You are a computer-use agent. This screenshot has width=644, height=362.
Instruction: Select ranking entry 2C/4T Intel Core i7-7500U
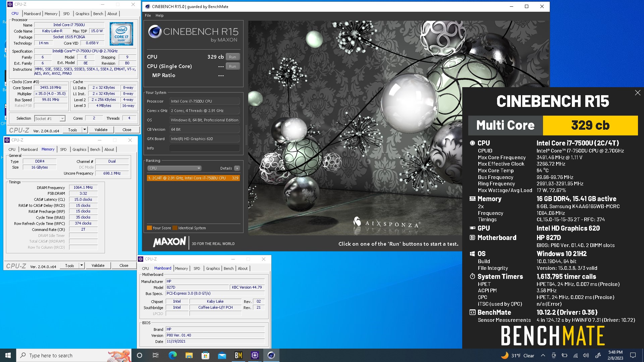193,178
